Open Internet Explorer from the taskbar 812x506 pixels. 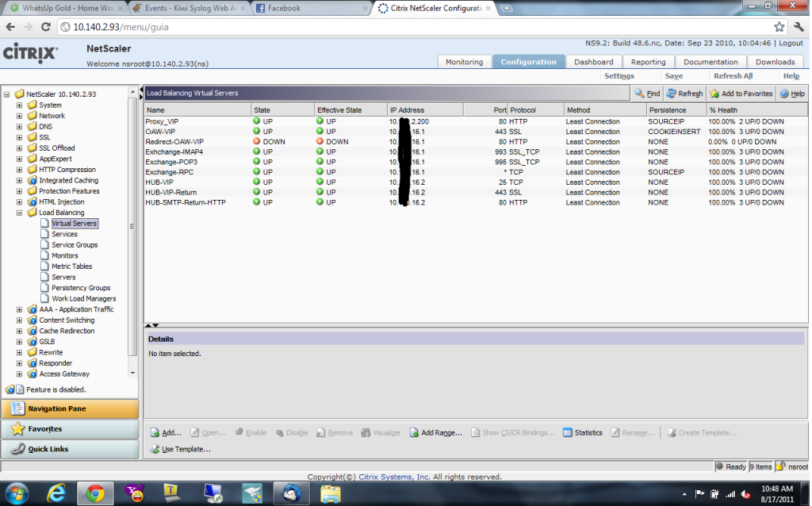(x=56, y=493)
